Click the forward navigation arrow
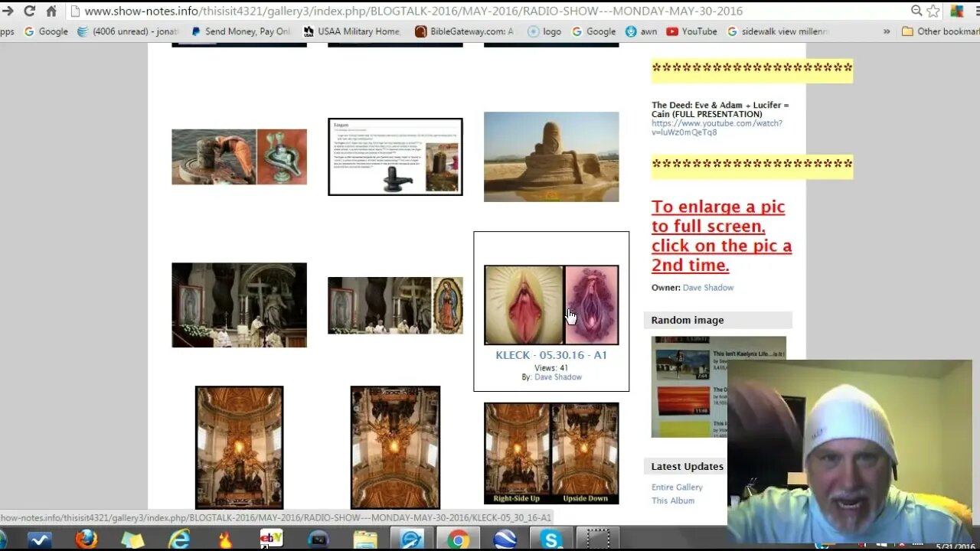Image resolution: width=980 pixels, height=551 pixels. click(x=8, y=11)
